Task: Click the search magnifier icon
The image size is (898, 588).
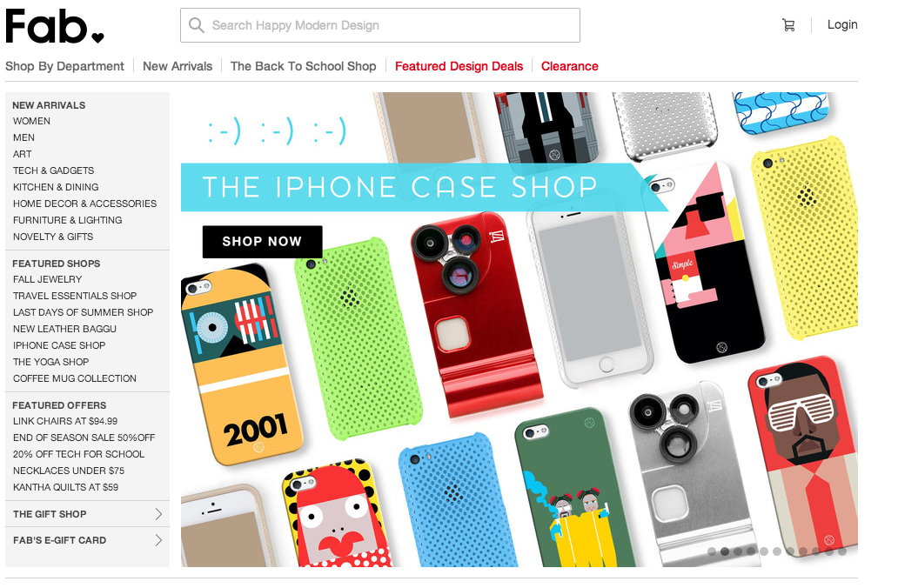Action: 197,25
